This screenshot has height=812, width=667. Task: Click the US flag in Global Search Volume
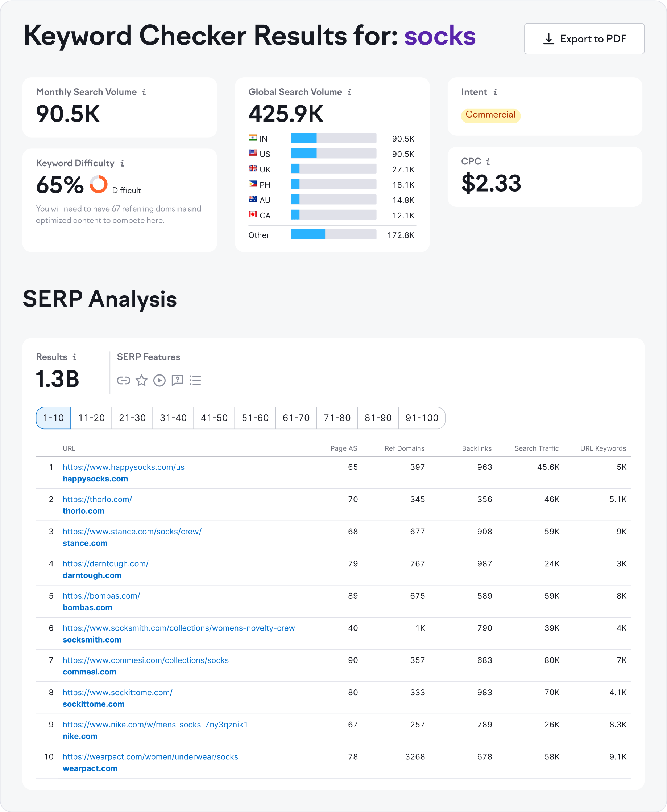coord(252,154)
